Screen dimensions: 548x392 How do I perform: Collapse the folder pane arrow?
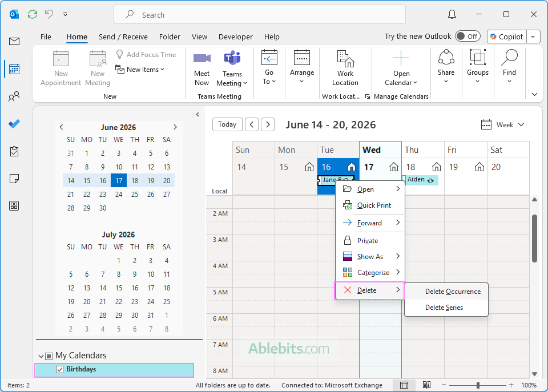click(x=198, y=114)
